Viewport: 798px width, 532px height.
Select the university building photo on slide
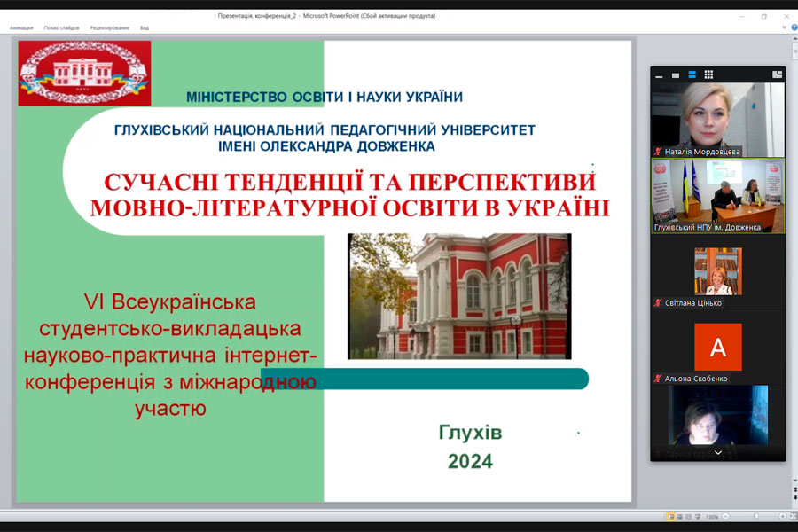pos(459,296)
